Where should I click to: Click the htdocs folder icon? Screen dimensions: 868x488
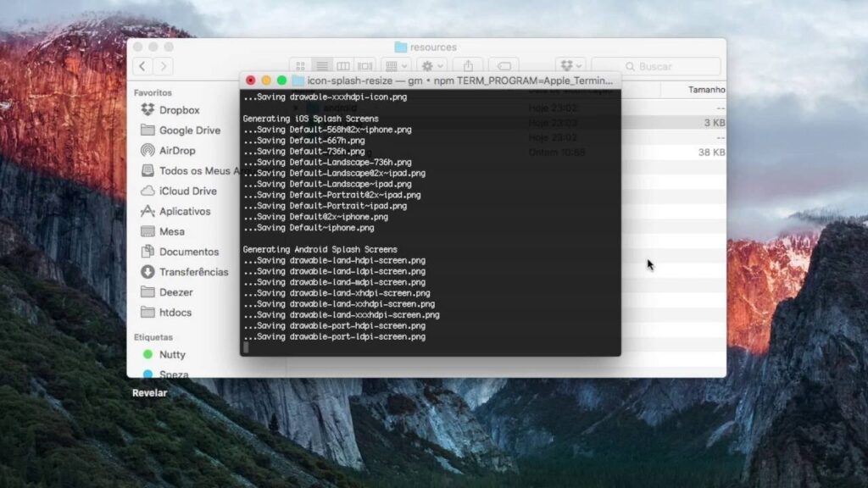point(147,312)
